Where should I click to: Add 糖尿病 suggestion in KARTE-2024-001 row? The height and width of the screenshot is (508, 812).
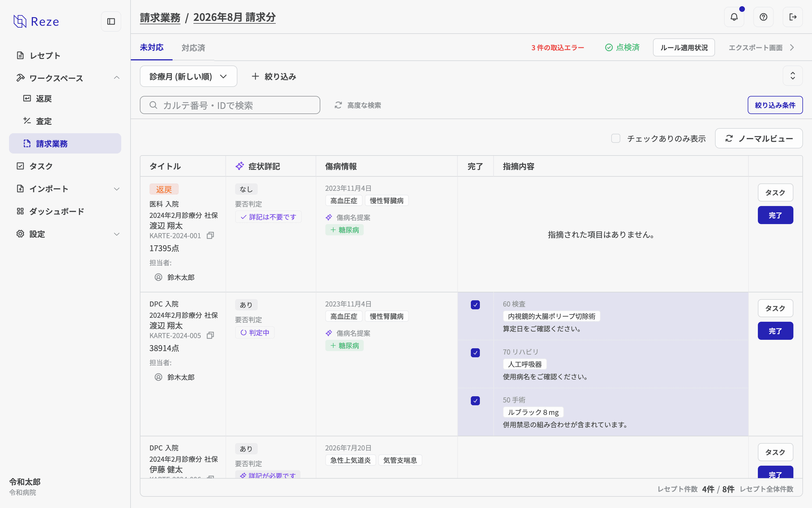(344, 230)
